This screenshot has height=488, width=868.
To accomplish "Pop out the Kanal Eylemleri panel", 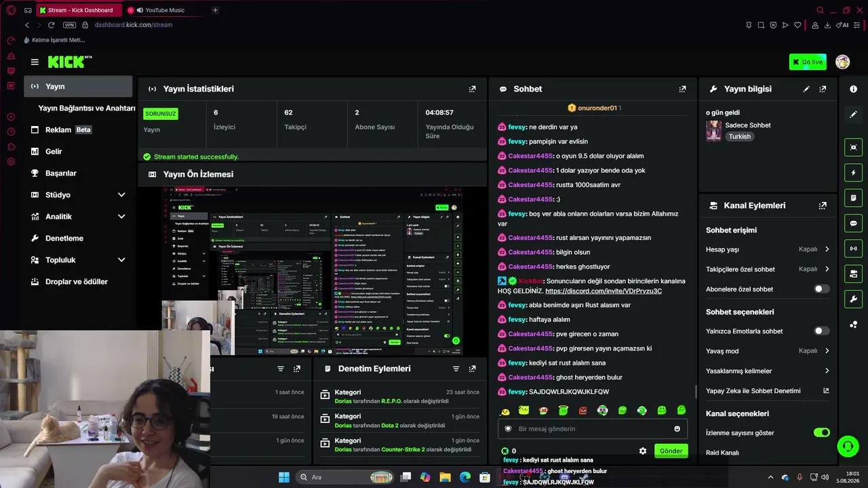I will click(x=823, y=205).
